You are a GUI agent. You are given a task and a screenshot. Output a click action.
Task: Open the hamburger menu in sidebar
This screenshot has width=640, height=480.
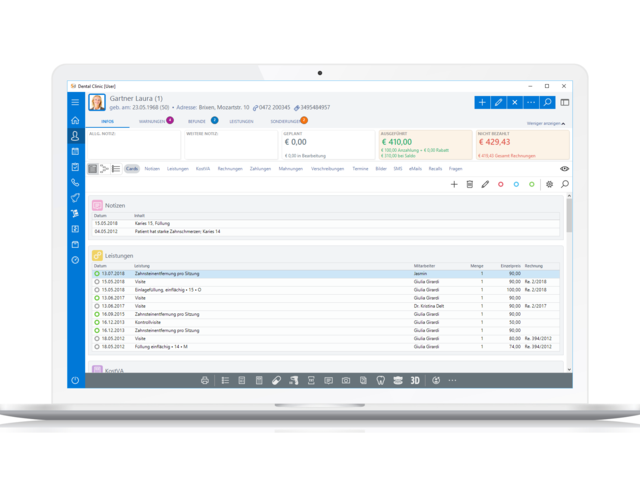(x=75, y=102)
